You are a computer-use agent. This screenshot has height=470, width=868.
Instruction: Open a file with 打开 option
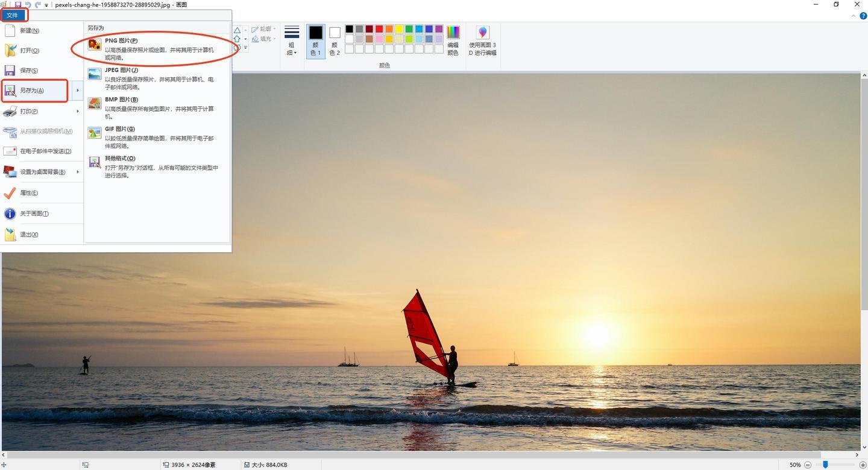(x=29, y=51)
